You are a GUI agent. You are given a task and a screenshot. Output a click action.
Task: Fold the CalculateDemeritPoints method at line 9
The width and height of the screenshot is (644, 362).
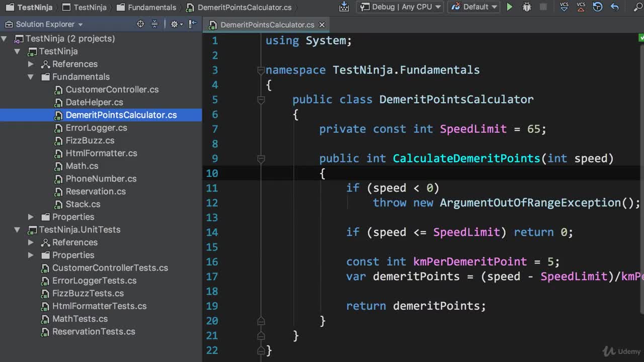261,158
